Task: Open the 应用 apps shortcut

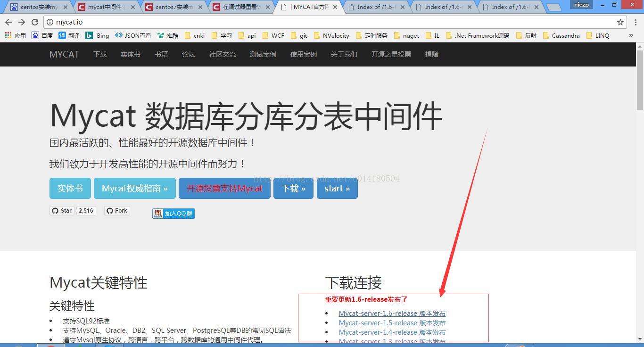Action: pyautogui.click(x=16, y=35)
